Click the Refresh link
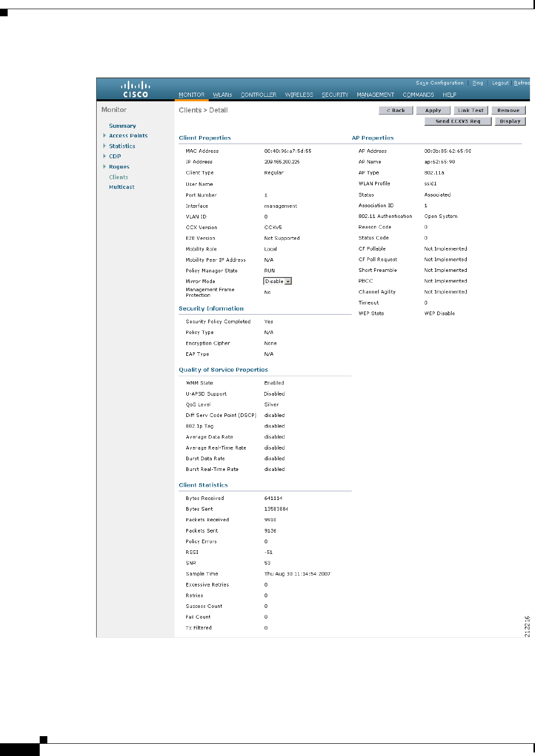This screenshot has width=535, height=756. pos(522,83)
